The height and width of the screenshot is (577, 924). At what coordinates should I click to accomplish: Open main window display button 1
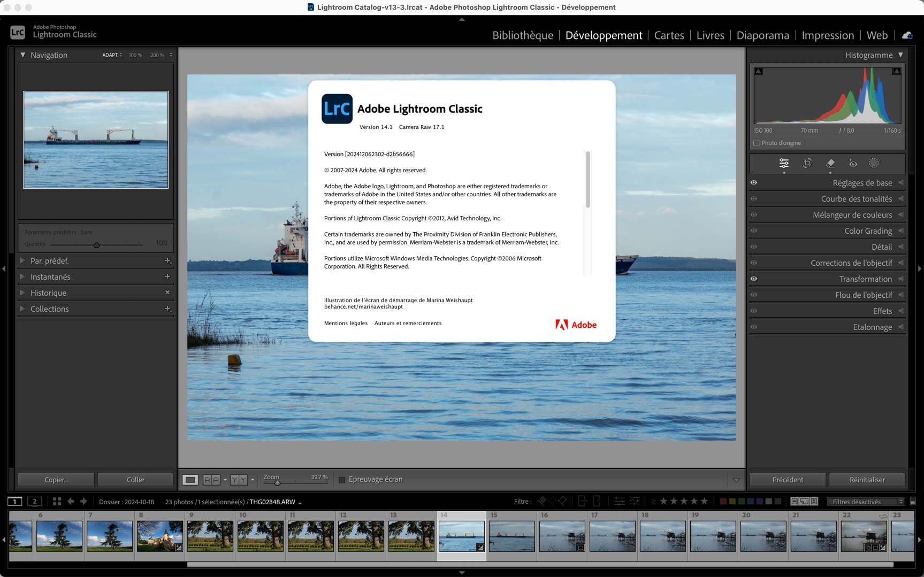pos(15,501)
